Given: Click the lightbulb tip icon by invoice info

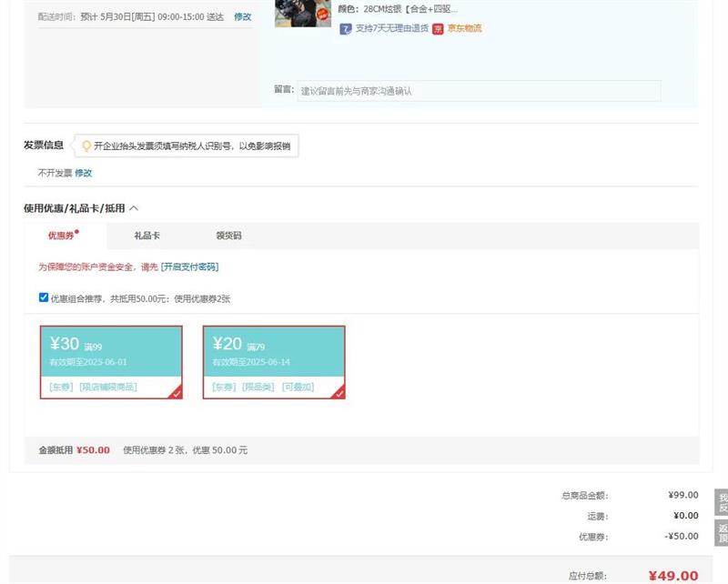Looking at the screenshot, I should [x=86, y=146].
